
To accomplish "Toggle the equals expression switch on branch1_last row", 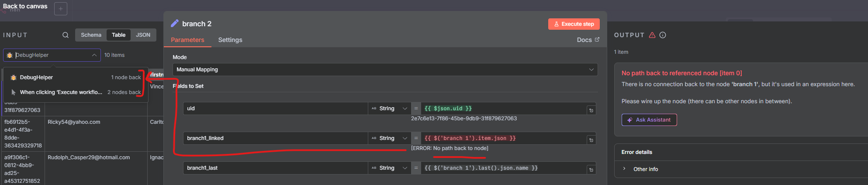I will click(x=416, y=168).
